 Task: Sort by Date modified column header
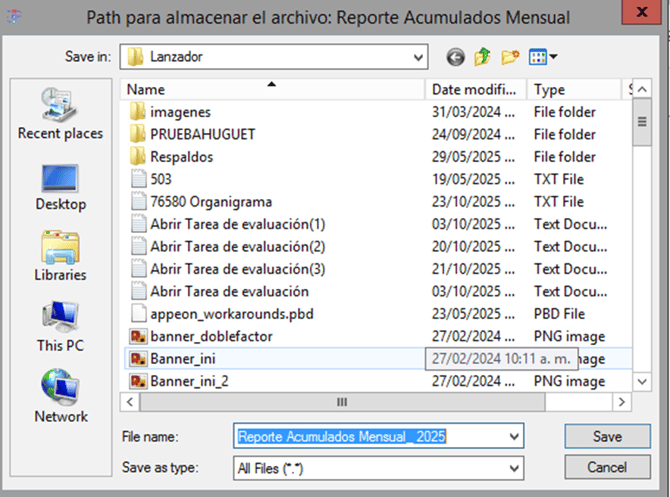[x=476, y=90]
